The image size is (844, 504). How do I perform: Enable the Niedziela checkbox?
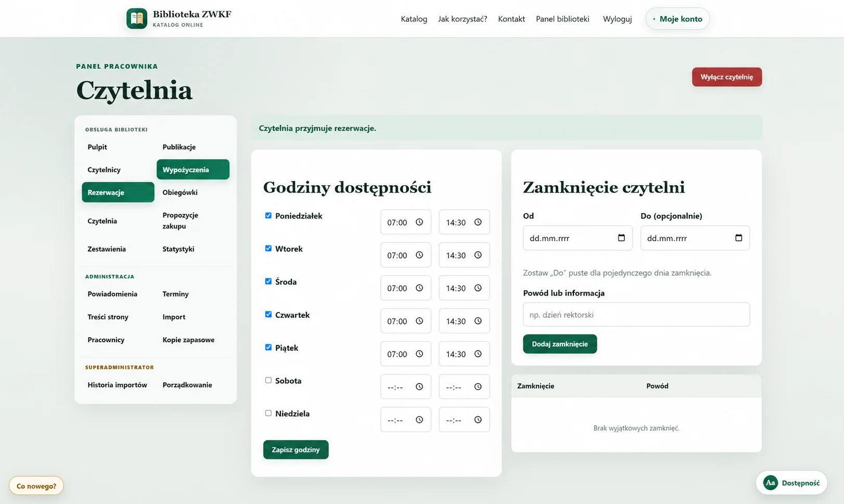[x=268, y=413]
